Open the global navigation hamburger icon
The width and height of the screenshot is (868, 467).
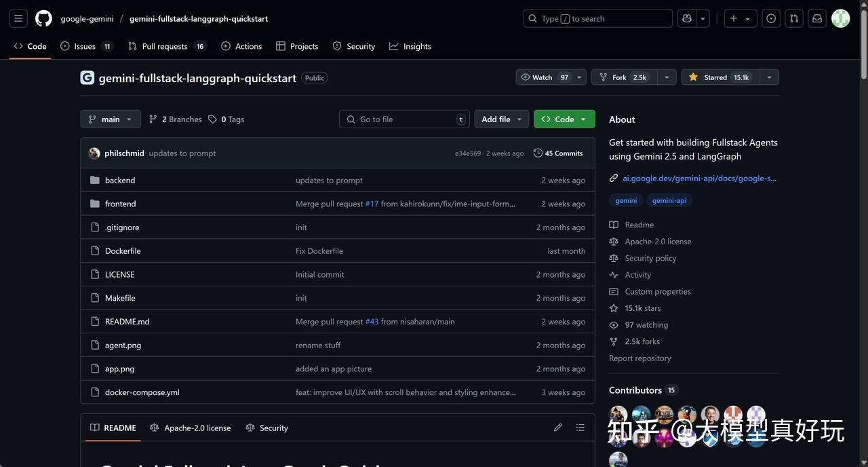pos(18,18)
